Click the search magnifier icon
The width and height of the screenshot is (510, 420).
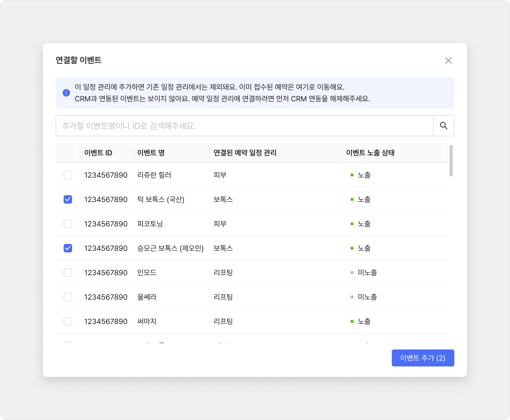point(443,126)
